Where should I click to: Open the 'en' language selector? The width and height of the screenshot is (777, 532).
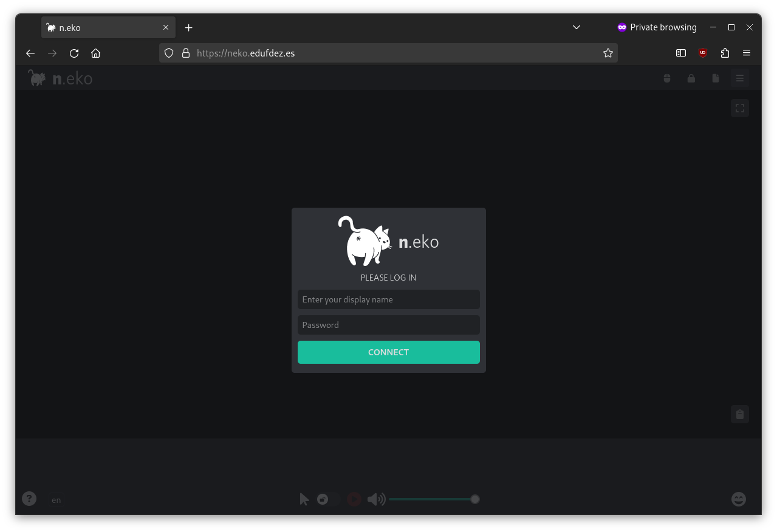click(x=56, y=500)
